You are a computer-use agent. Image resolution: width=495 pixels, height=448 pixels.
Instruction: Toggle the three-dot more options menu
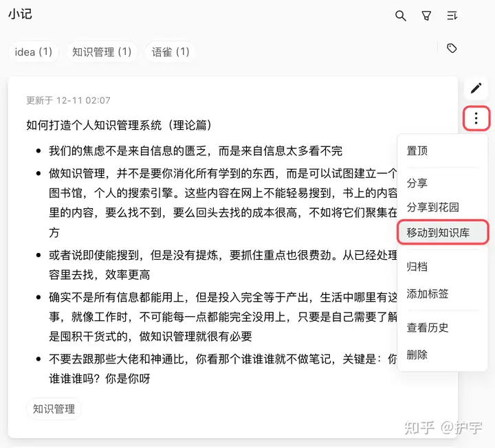476,118
